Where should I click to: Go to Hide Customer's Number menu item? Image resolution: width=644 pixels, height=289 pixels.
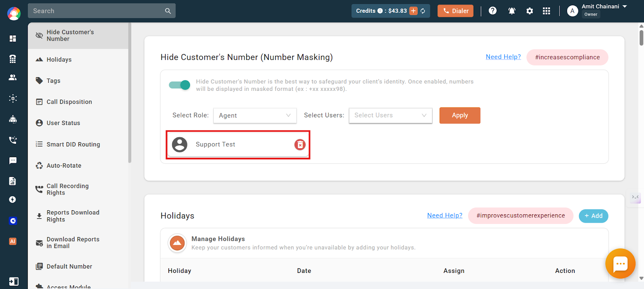(x=78, y=35)
